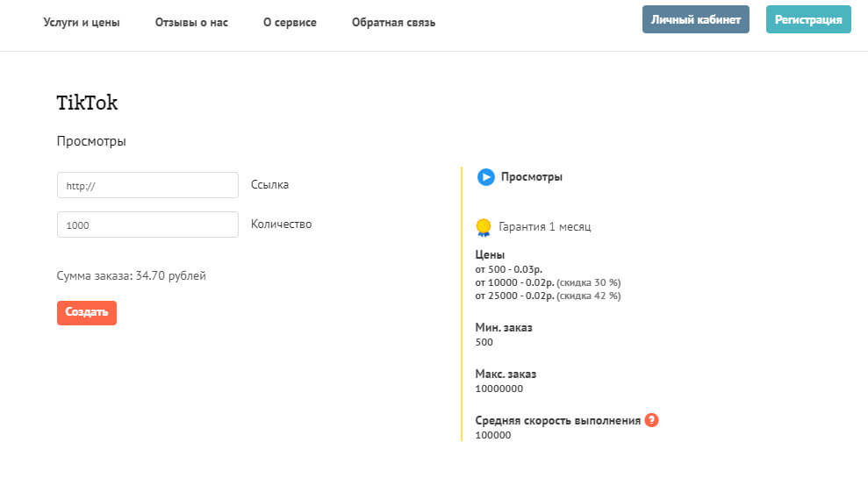Screen dimensions: 868x492
Task: Select the TikTok page heading
Action: point(87,103)
